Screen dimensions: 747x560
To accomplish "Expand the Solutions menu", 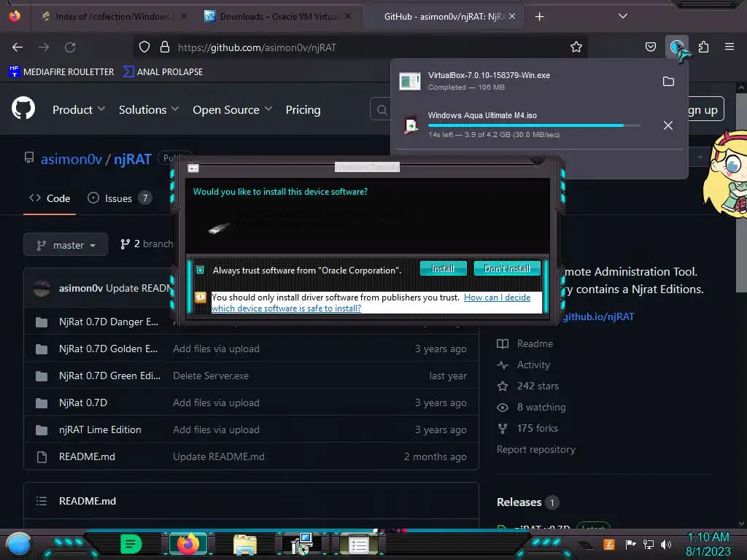I will [x=149, y=109].
